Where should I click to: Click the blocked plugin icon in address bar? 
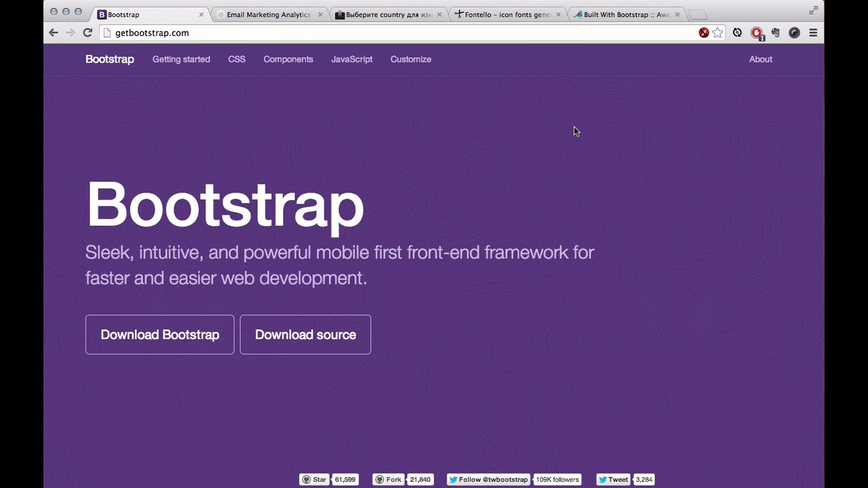[704, 33]
